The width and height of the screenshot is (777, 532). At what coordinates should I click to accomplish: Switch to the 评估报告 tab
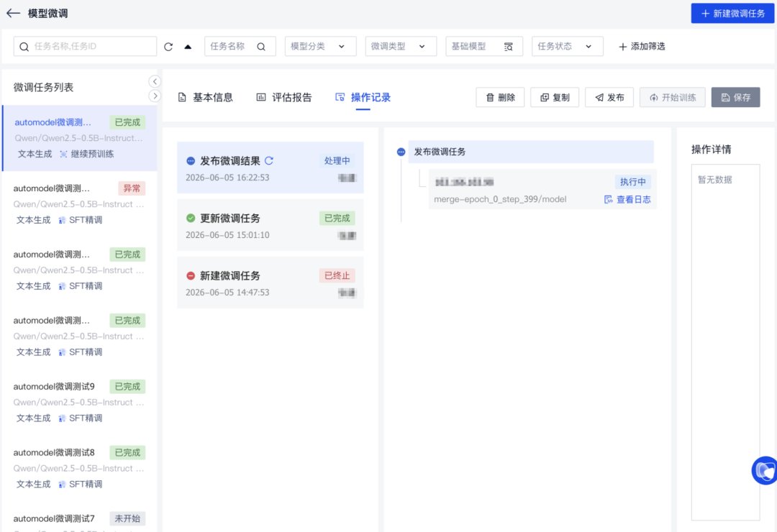click(284, 97)
